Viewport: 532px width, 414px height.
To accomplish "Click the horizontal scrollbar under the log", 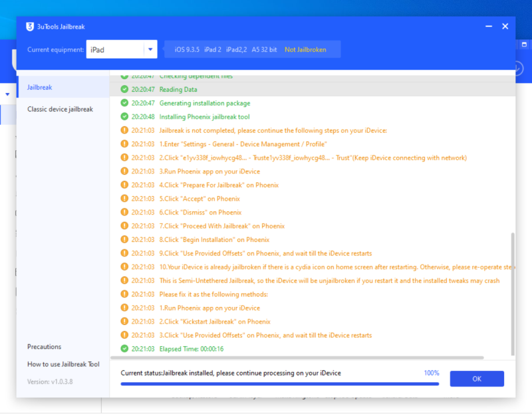I will coord(297,358).
